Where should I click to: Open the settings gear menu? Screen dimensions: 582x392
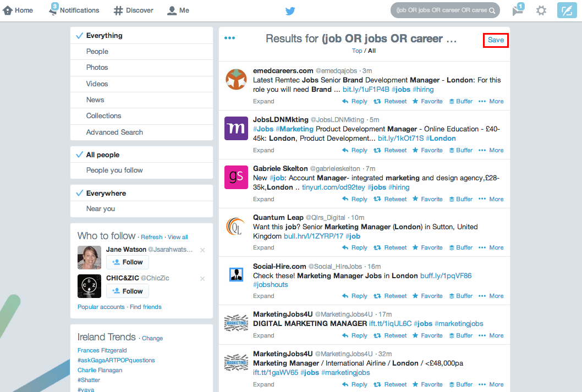pyautogui.click(x=541, y=10)
